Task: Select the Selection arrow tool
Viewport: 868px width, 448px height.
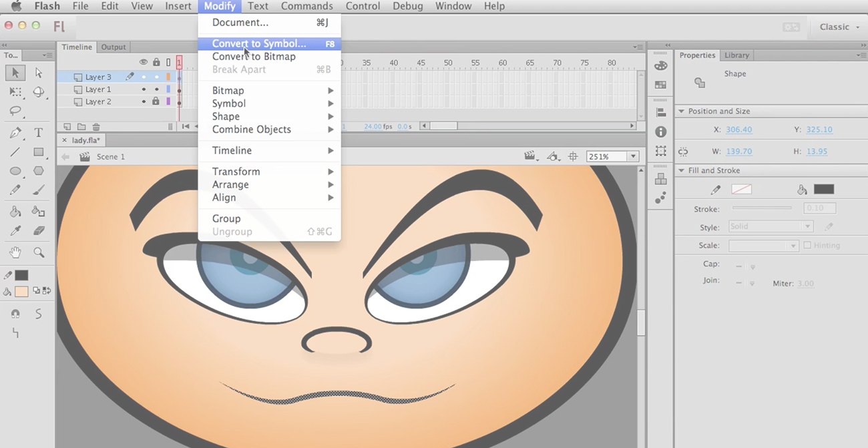Action: tap(15, 73)
